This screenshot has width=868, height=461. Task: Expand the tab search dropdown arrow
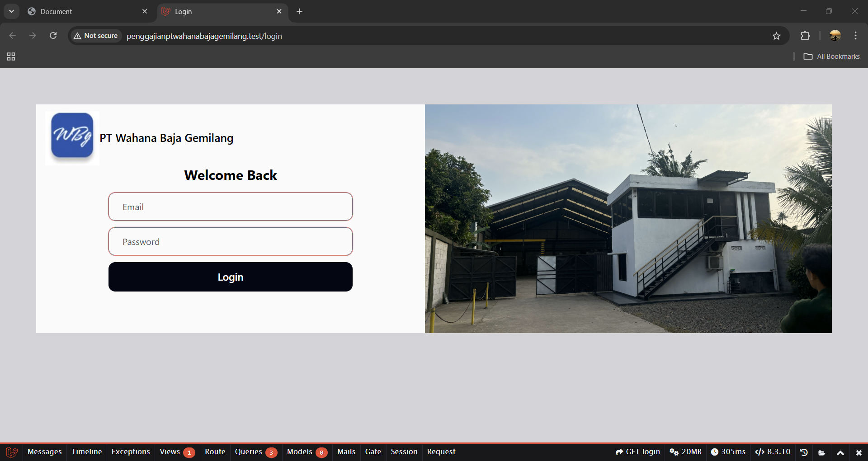pos(11,11)
